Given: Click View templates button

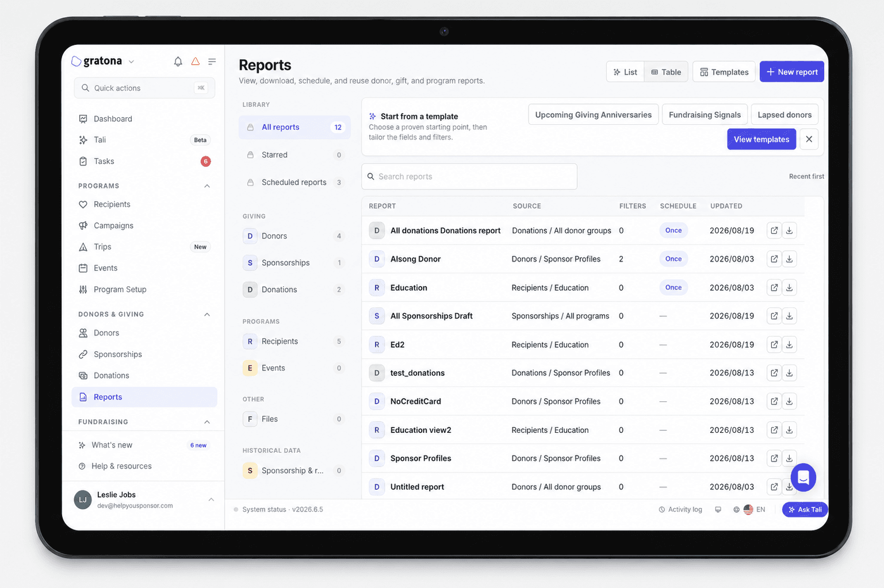Looking at the screenshot, I should tap(761, 140).
